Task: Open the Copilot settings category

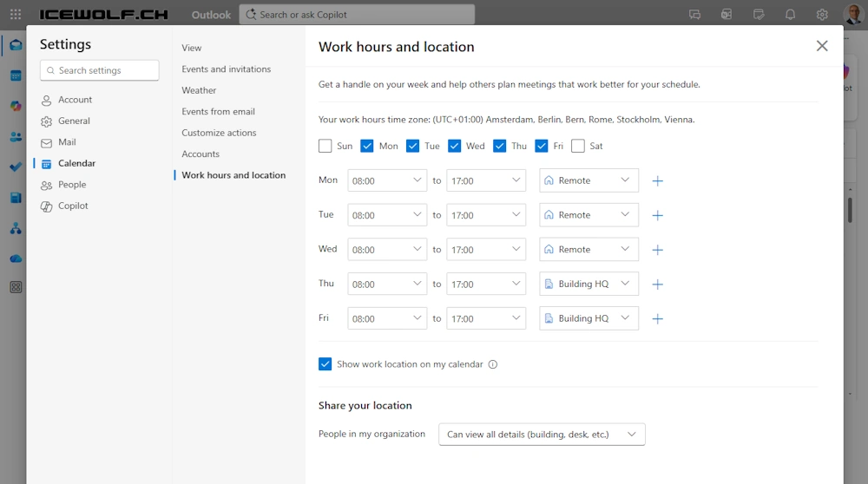Action: [x=73, y=206]
